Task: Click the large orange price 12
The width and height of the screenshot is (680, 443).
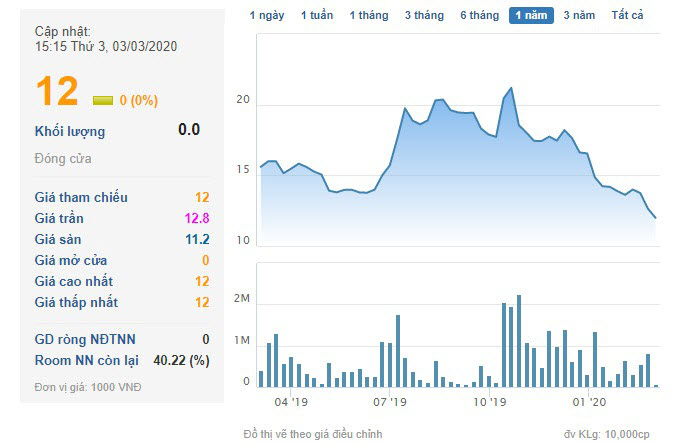Action: tap(56, 92)
